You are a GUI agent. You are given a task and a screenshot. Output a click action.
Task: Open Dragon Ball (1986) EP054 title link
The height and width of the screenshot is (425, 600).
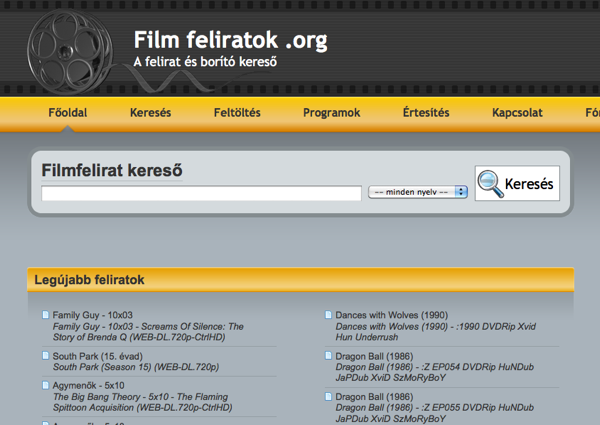374,356
